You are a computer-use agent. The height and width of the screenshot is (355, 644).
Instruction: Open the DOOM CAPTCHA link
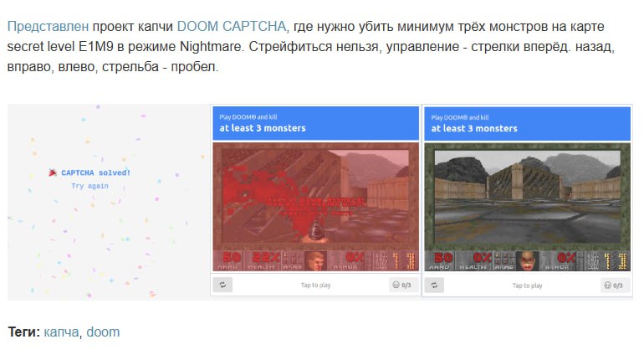(231, 26)
